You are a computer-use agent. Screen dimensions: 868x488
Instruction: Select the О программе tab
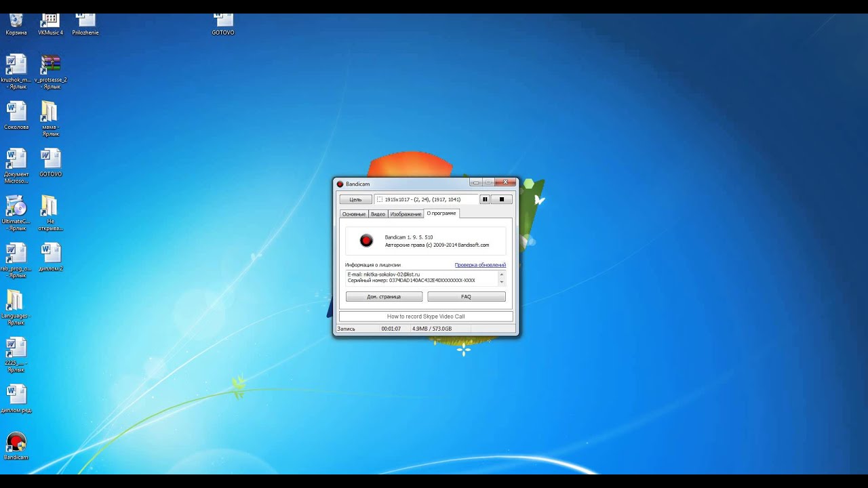(x=441, y=213)
